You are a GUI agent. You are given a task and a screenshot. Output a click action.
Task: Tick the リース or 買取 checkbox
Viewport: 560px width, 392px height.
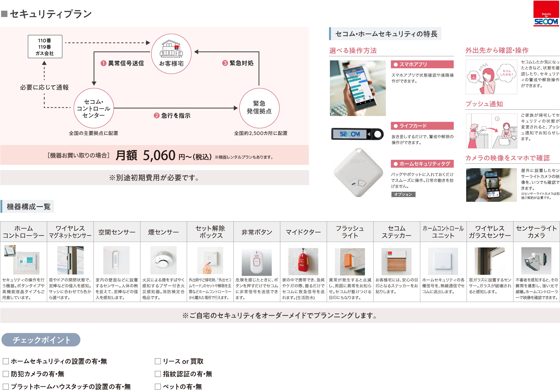158,361
